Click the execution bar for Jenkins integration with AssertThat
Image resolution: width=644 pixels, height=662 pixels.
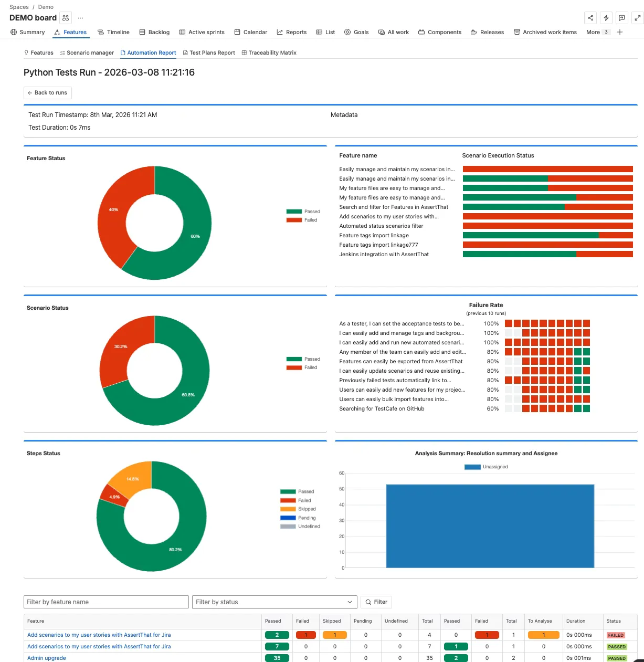click(547, 254)
